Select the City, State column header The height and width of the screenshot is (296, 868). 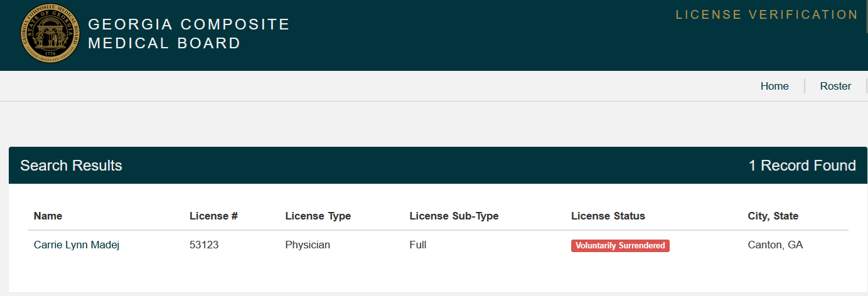(x=773, y=216)
